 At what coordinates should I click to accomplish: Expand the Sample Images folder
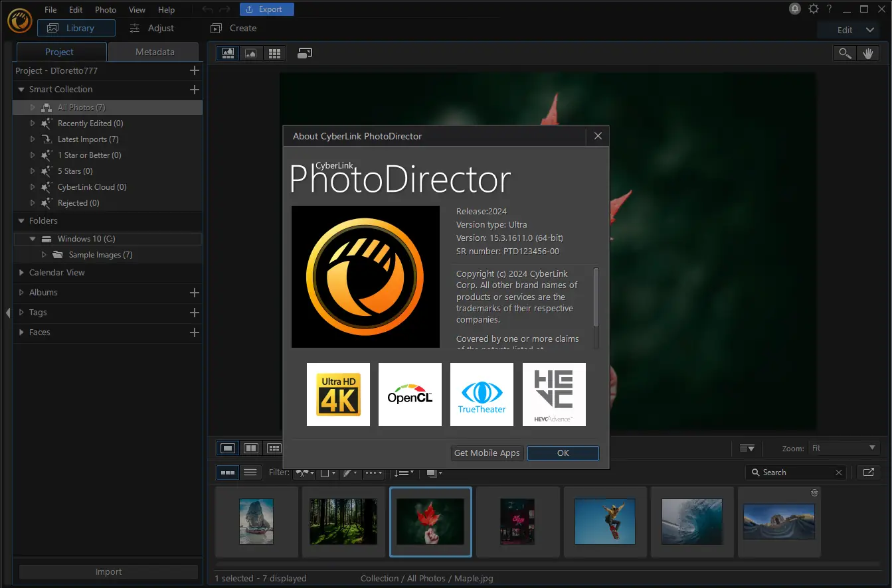click(45, 255)
